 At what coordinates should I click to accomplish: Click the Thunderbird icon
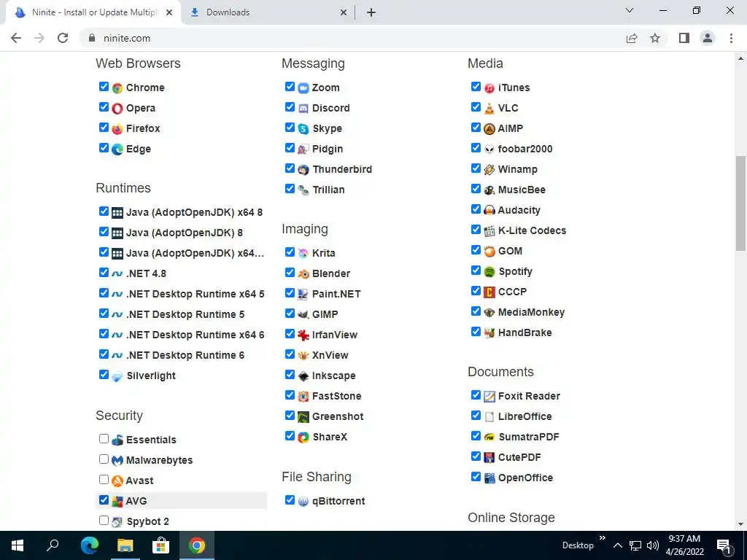(x=303, y=170)
